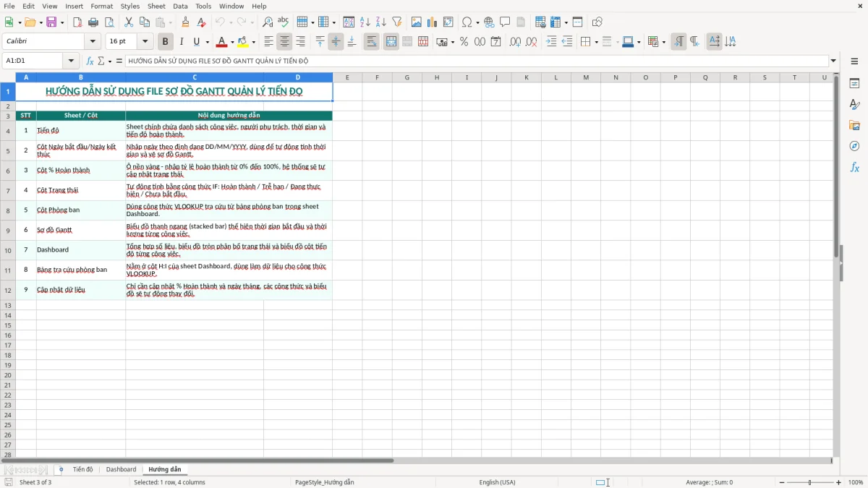Apply the red Font Color

pyautogui.click(x=221, y=42)
